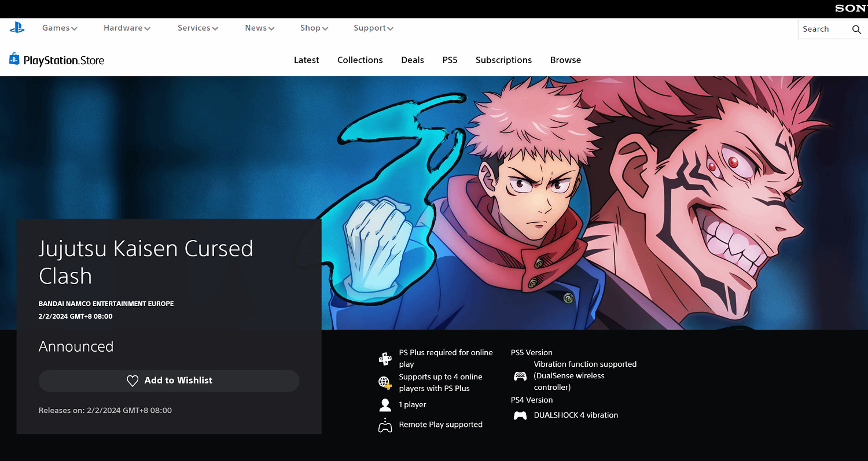This screenshot has width=868, height=461.
Task: Click the PlayStation logo icon
Action: point(17,27)
